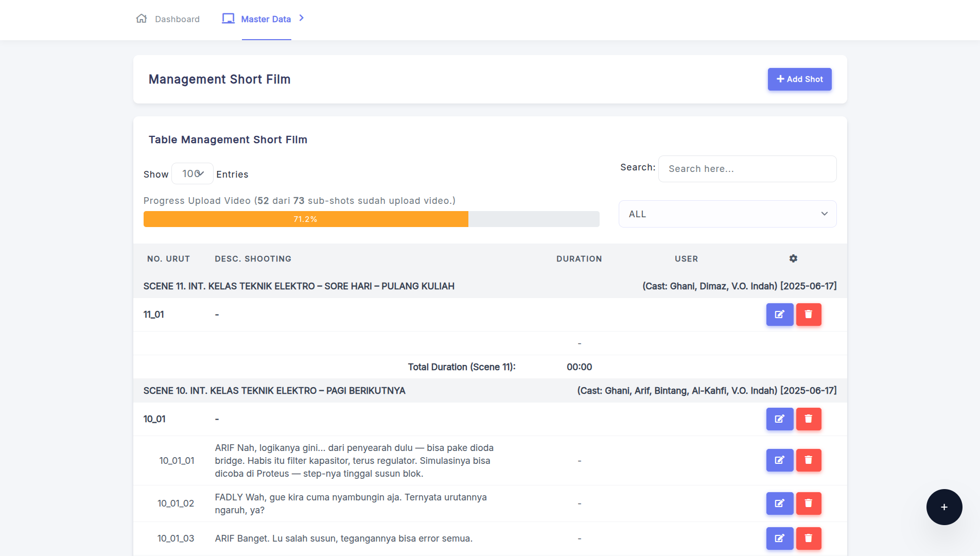980x556 pixels.
Task: Click the gear icon in table header
Action: 793,258
